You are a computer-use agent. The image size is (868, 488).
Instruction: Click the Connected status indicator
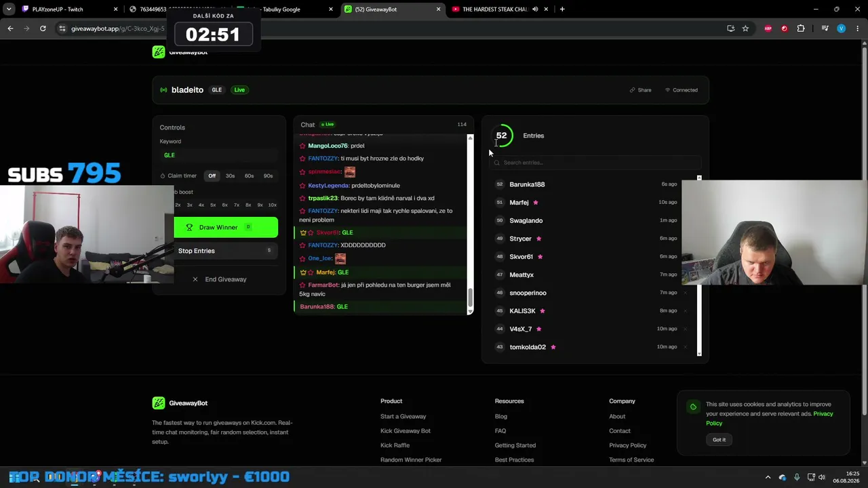681,90
